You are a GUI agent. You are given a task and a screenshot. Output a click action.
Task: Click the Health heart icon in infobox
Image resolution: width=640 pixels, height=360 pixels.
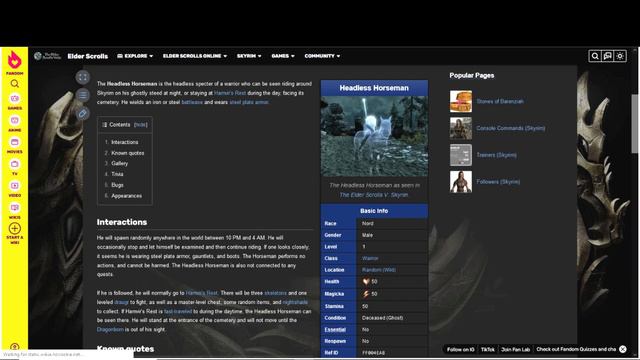click(x=366, y=282)
